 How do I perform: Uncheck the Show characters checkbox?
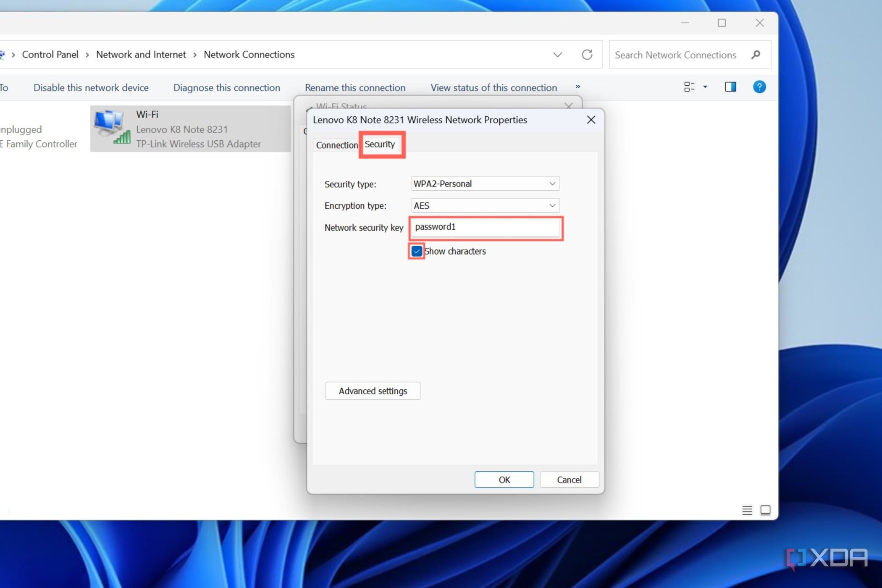[x=416, y=251]
